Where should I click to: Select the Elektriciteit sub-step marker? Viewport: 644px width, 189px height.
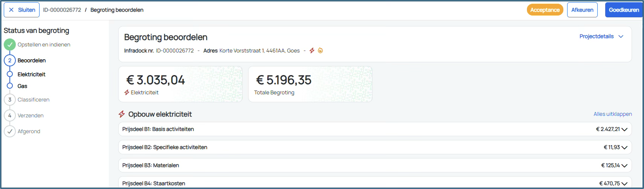(10, 74)
